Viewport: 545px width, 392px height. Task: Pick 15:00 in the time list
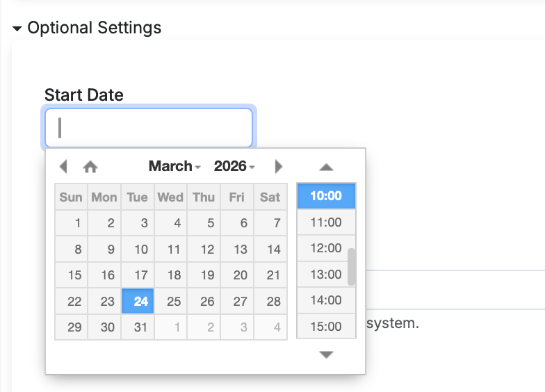pyautogui.click(x=326, y=326)
